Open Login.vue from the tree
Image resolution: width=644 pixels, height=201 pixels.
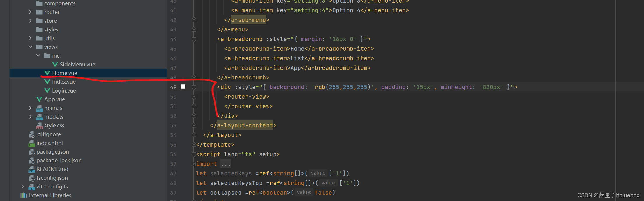(x=64, y=90)
